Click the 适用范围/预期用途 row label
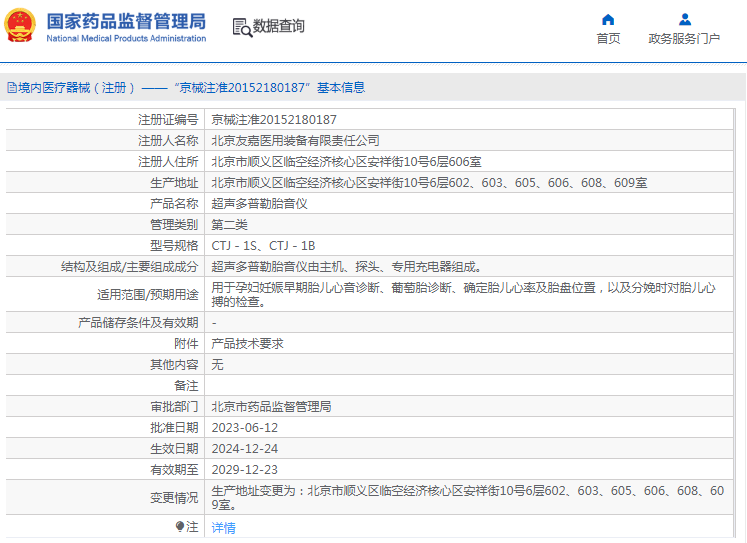This screenshot has width=747, height=543. coord(148,294)
